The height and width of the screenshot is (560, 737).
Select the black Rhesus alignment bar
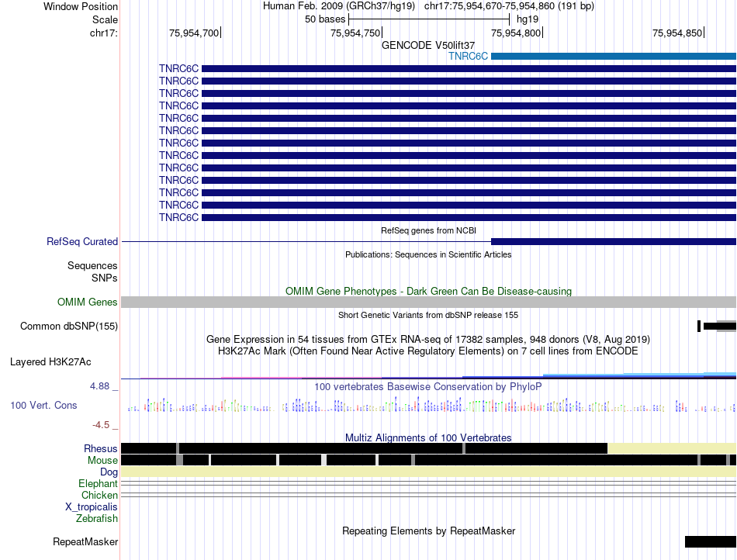coord(365,448)
